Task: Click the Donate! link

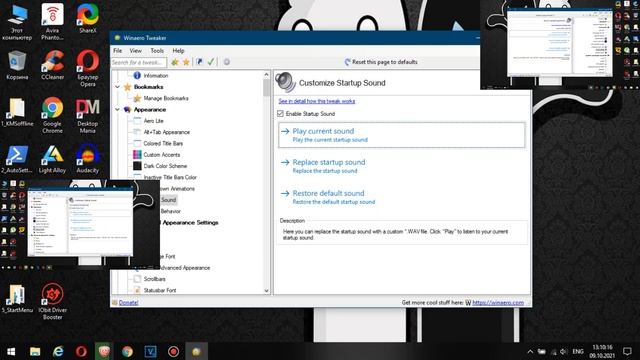Action: pyautogui.click(x=128, y=302)
